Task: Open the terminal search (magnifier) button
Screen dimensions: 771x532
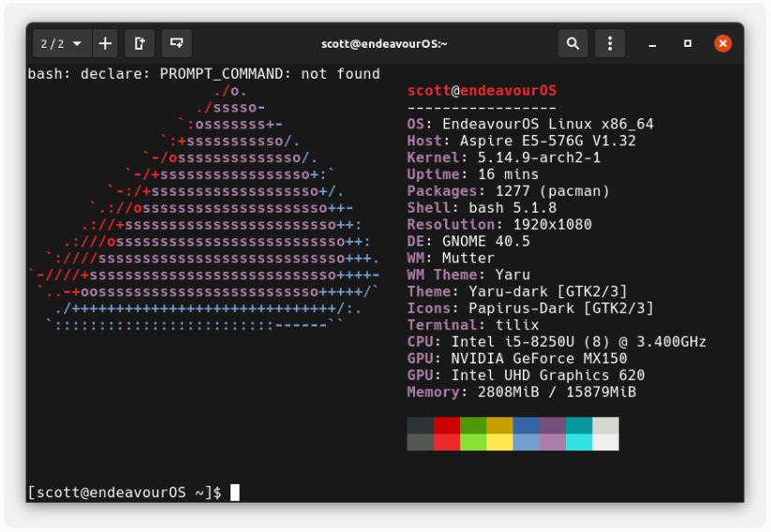Action: [x=572, y=44]
